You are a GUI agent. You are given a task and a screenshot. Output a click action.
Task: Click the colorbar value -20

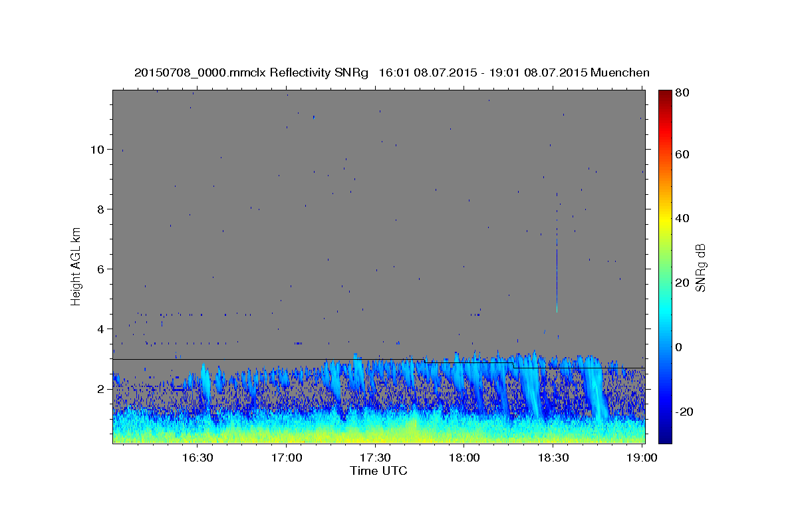[x=685, y=412]
